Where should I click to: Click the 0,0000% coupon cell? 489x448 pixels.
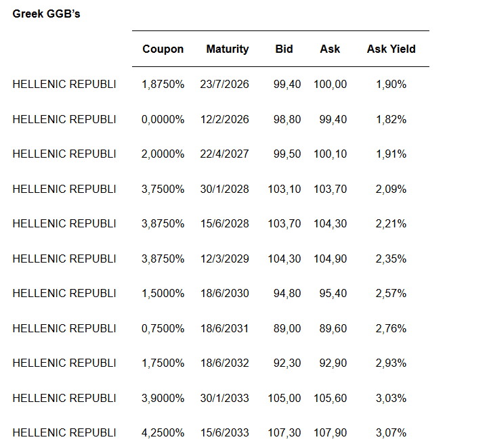pyautogui.click(x=163, y=119)
